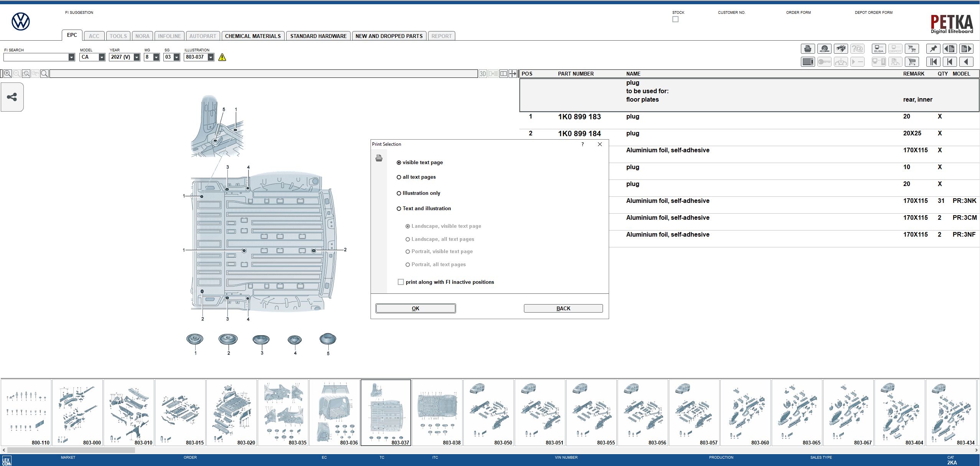Click the move divider arrow icon

(513, 74)
